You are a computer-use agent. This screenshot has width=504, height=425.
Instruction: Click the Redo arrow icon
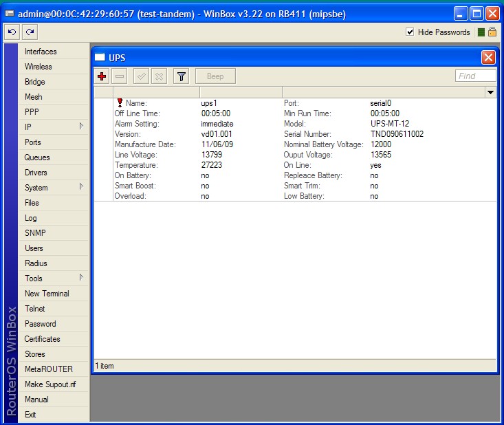(30, 32)
